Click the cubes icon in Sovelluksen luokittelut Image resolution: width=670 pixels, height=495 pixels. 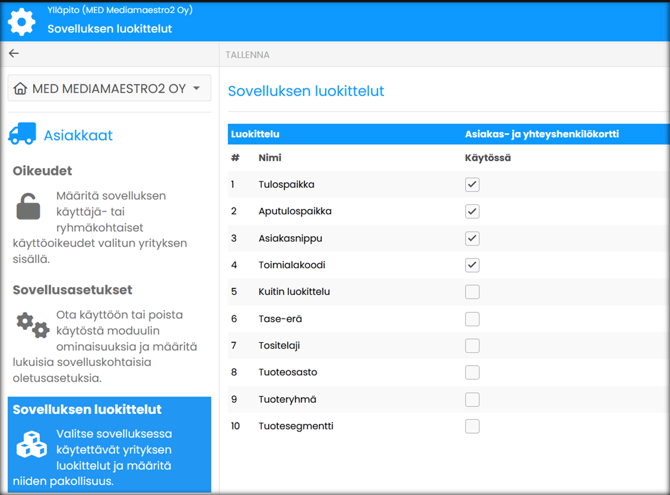32,446
